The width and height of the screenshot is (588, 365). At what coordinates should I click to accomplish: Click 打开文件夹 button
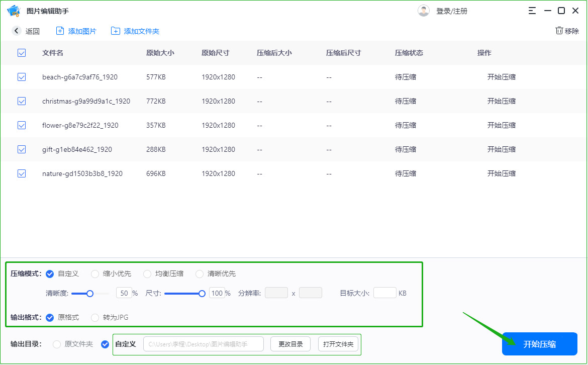coord(338,344)
